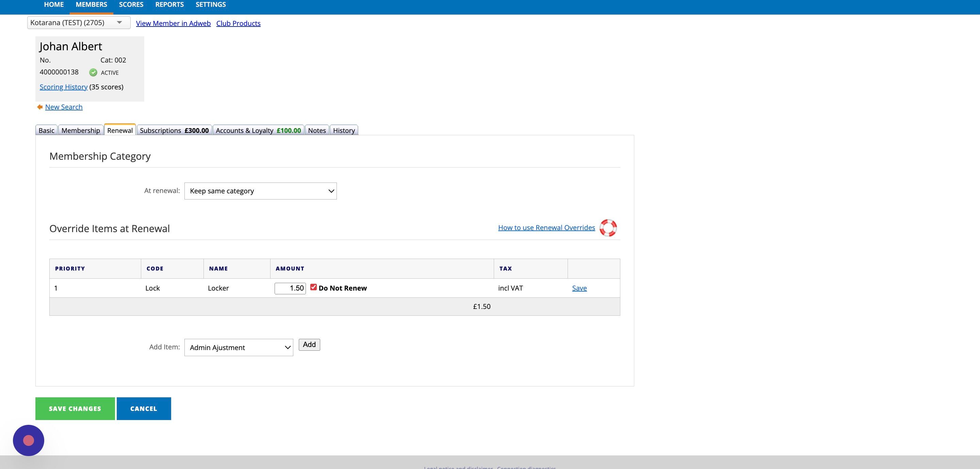Image resolution: width=980 pixels, height=469 pixels.
Task: Click the CANCEL button
Action: pyautogui.click(x=144, y=409)
